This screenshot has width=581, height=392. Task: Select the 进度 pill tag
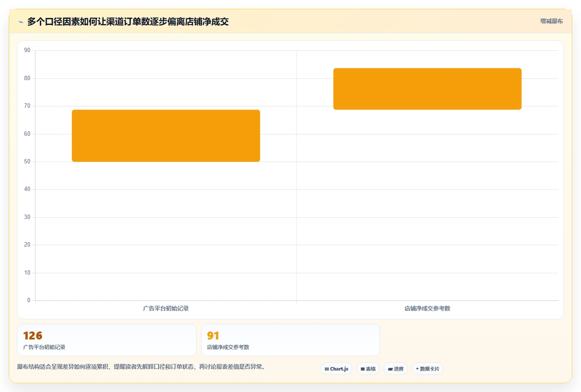396,369
